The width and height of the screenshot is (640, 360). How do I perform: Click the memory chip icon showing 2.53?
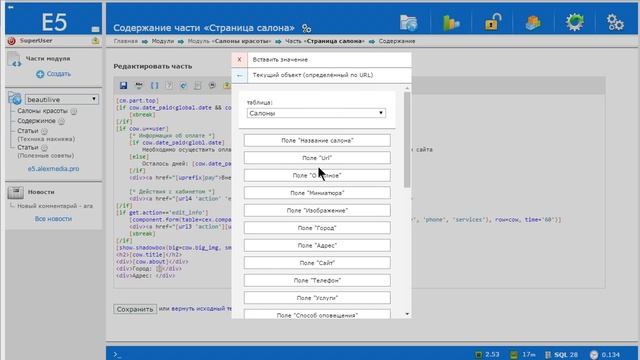pyautogui.click(x=478, y=354)
